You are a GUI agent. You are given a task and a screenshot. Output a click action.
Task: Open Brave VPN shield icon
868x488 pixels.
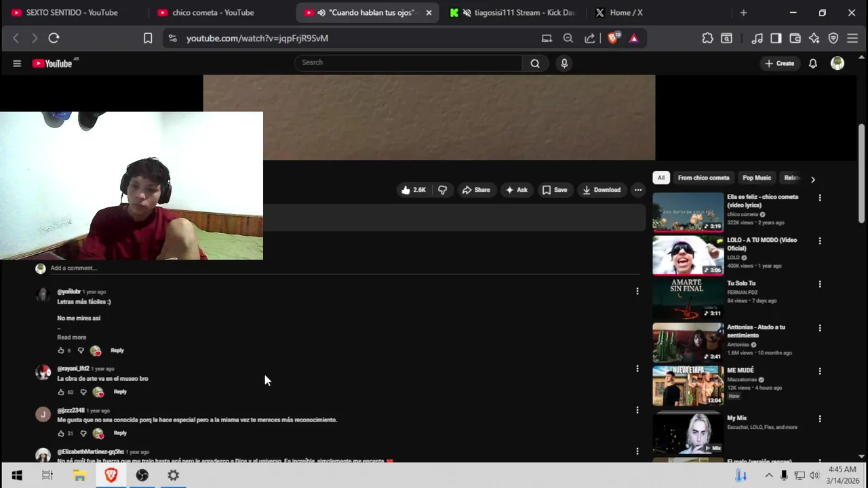pyautogui.click(x=833, y=39)
